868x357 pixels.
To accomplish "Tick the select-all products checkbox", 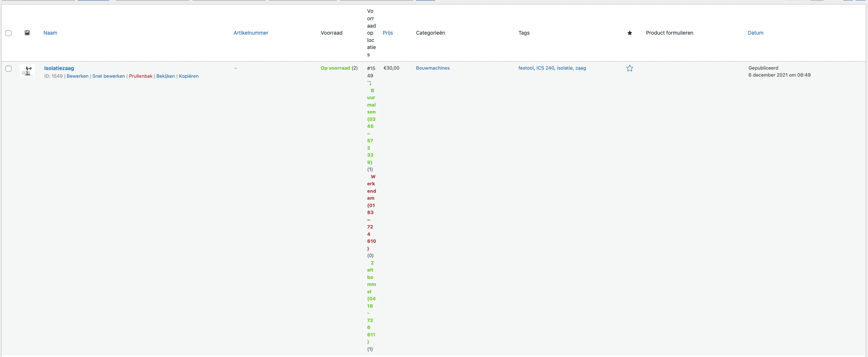I will (x=8, y=33).
